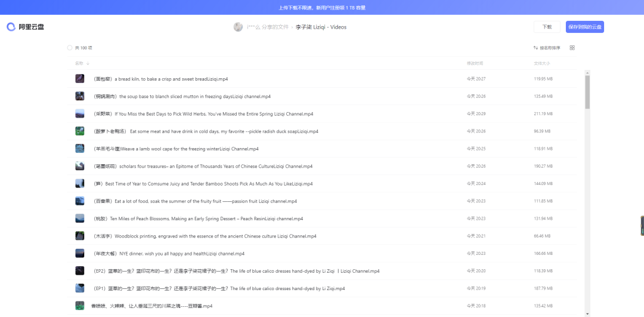Image resolution: width=644 pixels, height=317 pixels.
Task: Click the 文件大小 column header
Action: (541, 63)
